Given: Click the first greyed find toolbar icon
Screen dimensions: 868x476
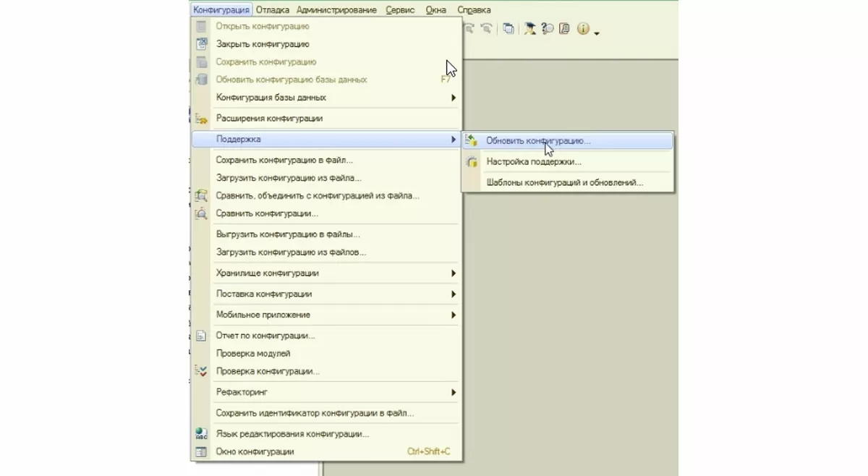Looking at the screenshot, I should [469, 29].
